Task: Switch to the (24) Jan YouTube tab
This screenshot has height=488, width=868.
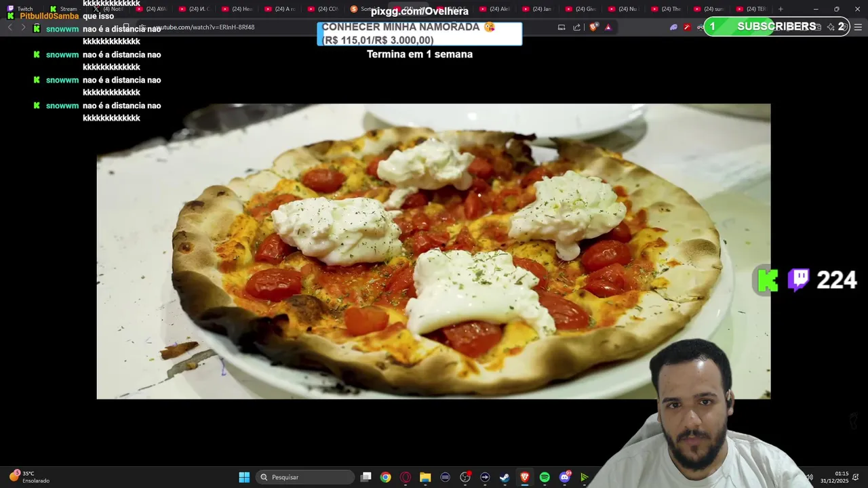Action: pos(538,9)
